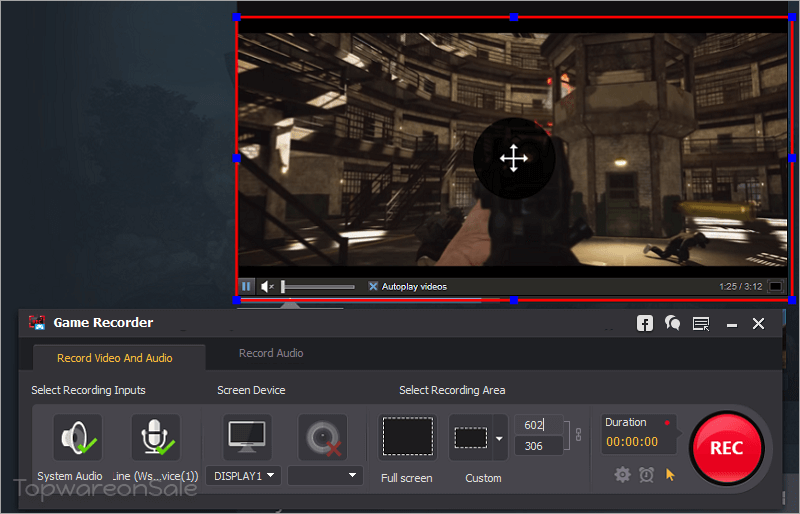Screen dimensions: 800x514
Task: Expand the Custom area size dropdown arrow
Action: coord(499,438)
